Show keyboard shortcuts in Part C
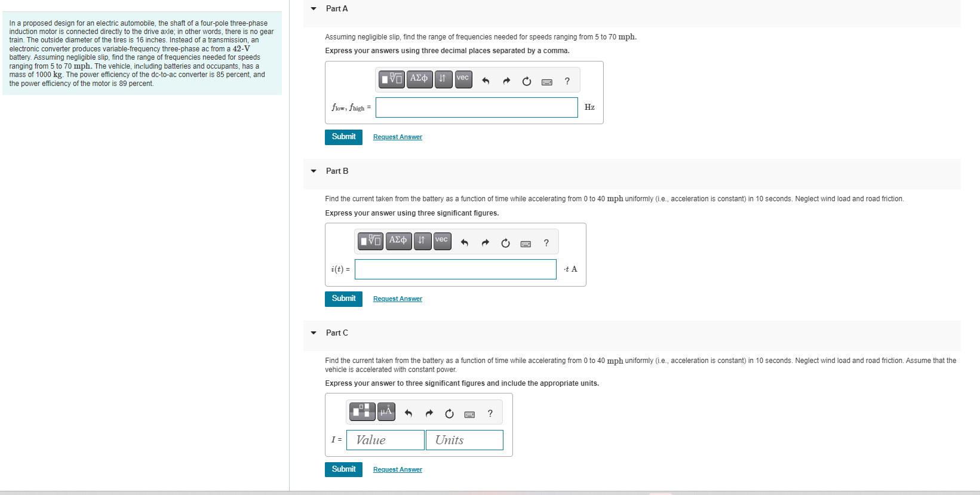 coord(469,414)
